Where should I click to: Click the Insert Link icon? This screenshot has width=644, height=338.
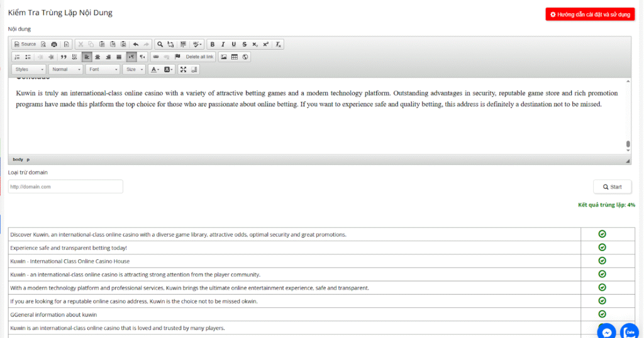click(x=156, y=57)
